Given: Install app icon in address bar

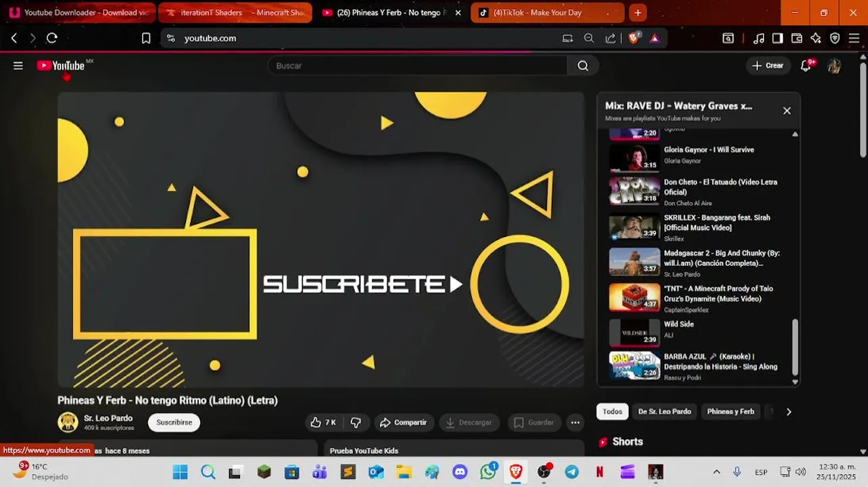Looking at the screenshot, I should click(567, 39).
